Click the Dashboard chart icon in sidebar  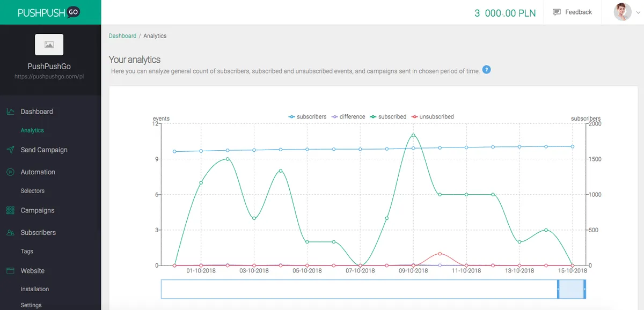[10, 112]
